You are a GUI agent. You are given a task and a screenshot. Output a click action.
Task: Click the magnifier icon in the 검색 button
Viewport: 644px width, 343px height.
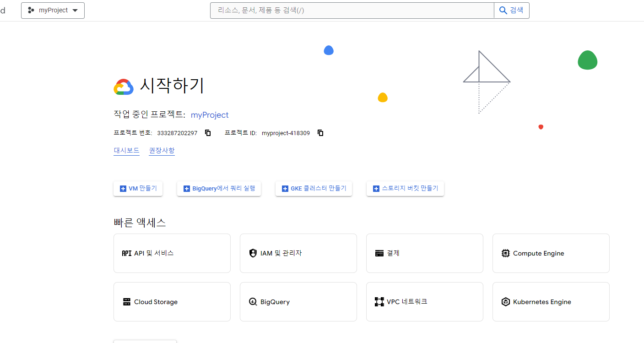[503, 10]
